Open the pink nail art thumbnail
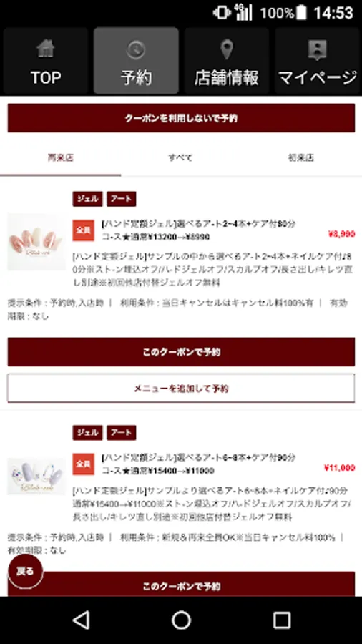362x644 pixels. pos(36,242)
